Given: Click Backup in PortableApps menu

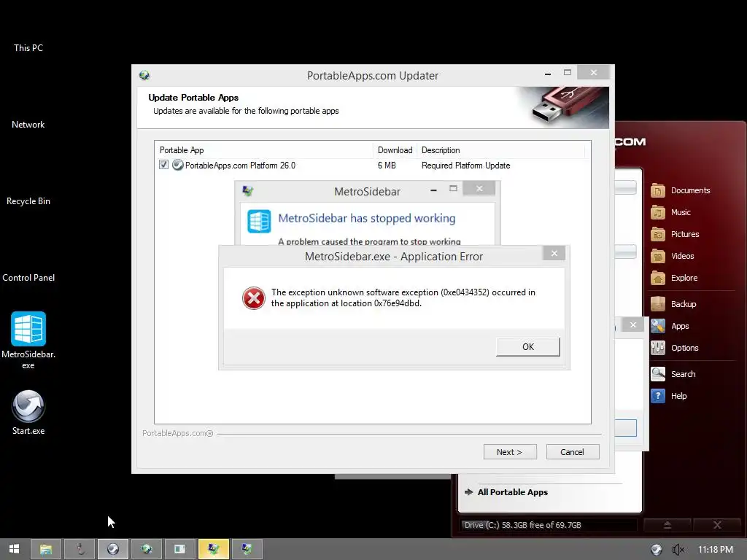Looking at the screenshot, I should (x=673, y=304).
